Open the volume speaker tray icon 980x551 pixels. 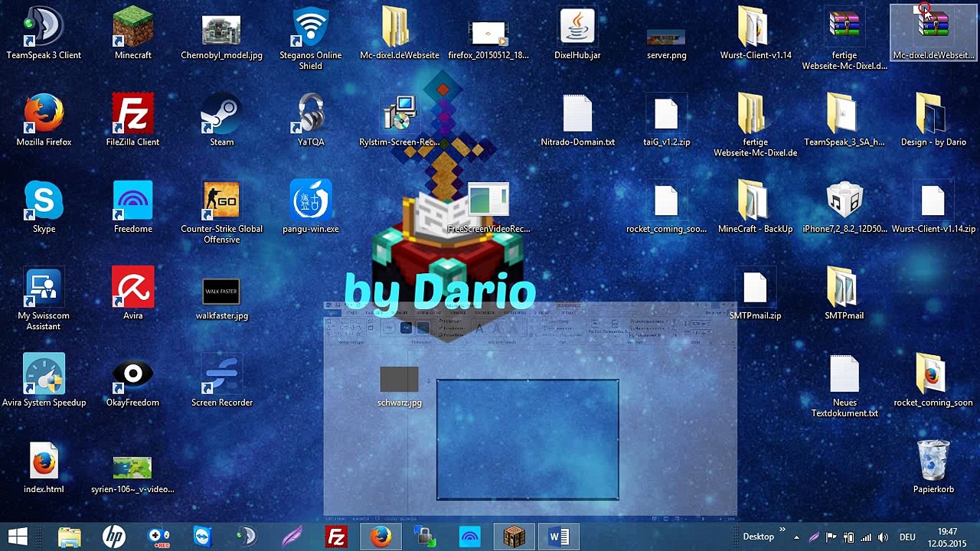coord(883,537)
